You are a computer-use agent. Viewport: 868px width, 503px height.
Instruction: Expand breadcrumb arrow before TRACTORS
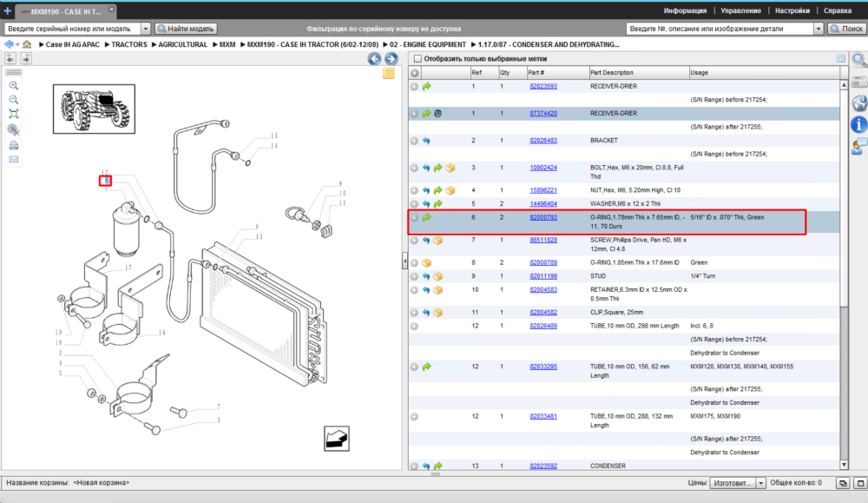coord(107,44)
